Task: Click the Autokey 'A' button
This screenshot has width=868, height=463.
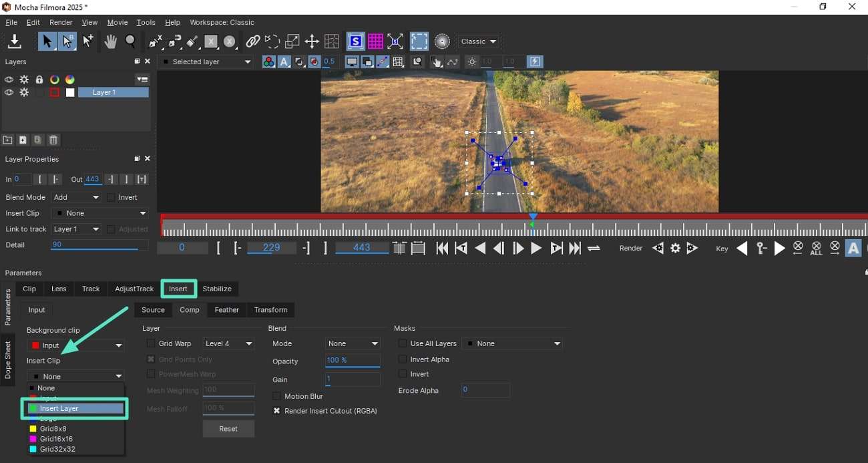Action: [x=853, y=249]
